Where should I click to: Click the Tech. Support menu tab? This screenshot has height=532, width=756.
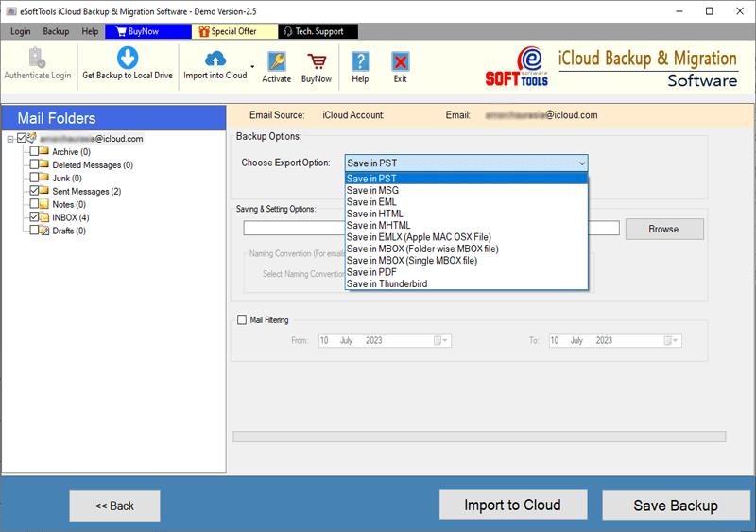tap(318, 31)
